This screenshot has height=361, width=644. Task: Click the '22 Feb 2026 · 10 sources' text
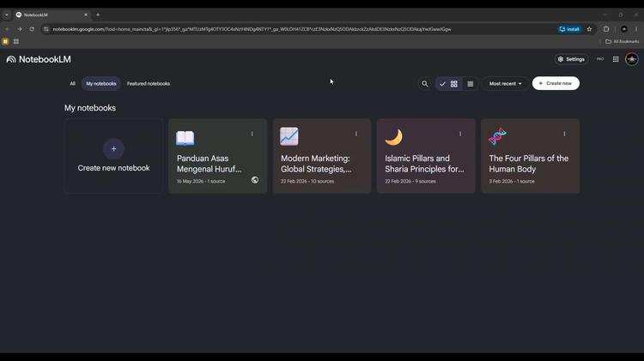tap(307, 181)
